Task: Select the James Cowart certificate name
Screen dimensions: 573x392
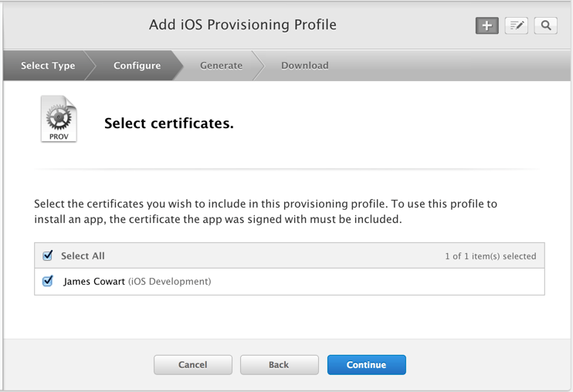Action: pyautogui.click(x=93, y=282)
